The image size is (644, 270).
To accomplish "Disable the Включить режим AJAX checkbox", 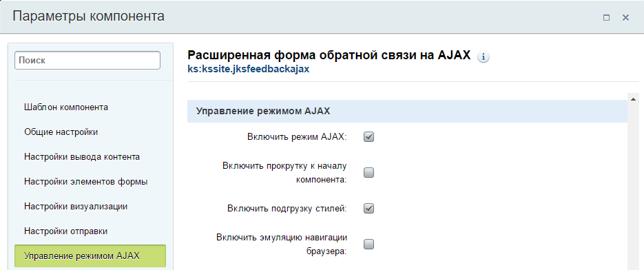I will 368,137.
